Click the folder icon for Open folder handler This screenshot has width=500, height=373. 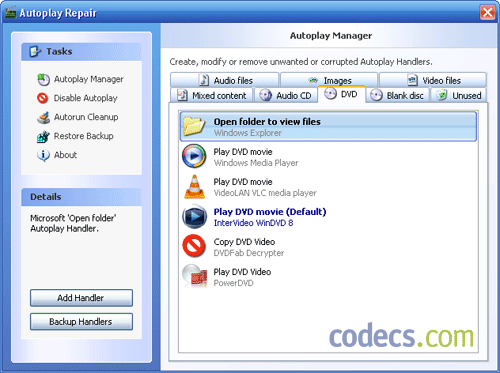(x=194, y=126)
